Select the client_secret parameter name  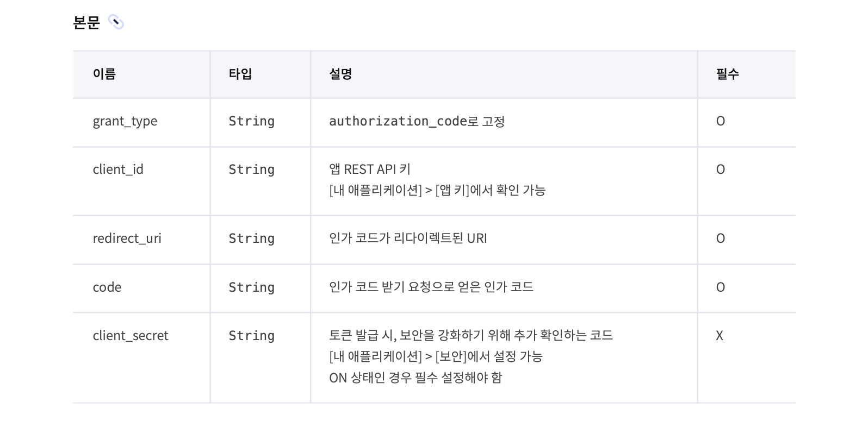coord(131,336)
